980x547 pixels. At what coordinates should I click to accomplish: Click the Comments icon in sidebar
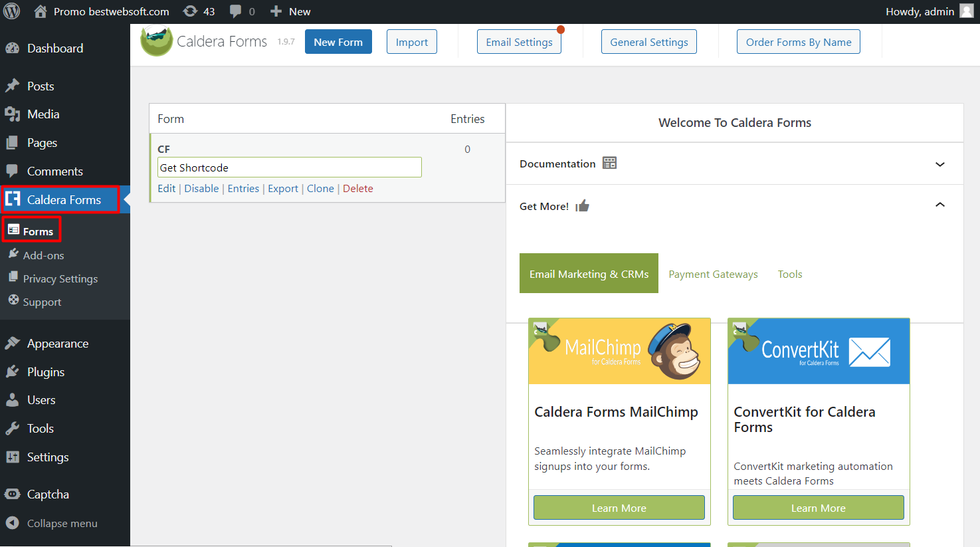tap(12, 171)
